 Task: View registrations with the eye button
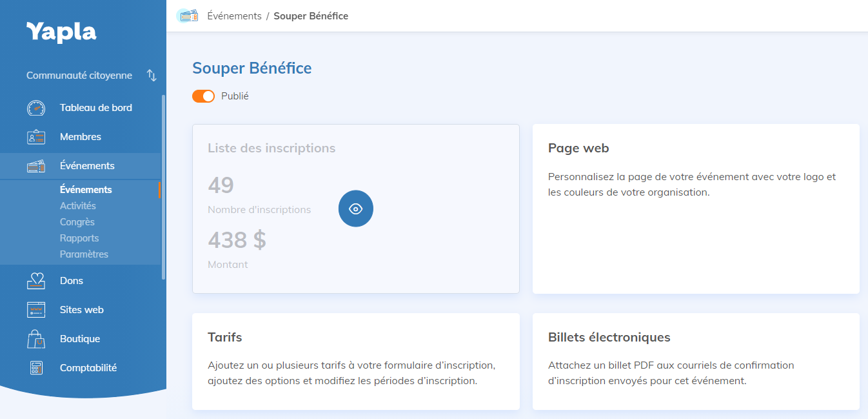[356, 209]
